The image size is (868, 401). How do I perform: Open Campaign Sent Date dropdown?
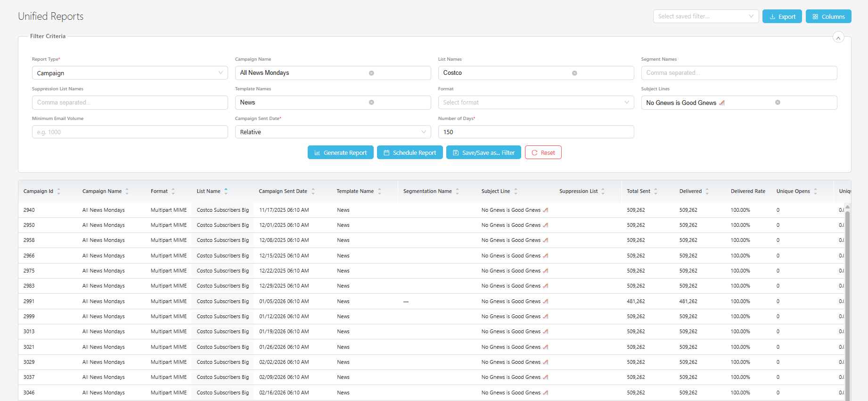click(x=333, y=132)
